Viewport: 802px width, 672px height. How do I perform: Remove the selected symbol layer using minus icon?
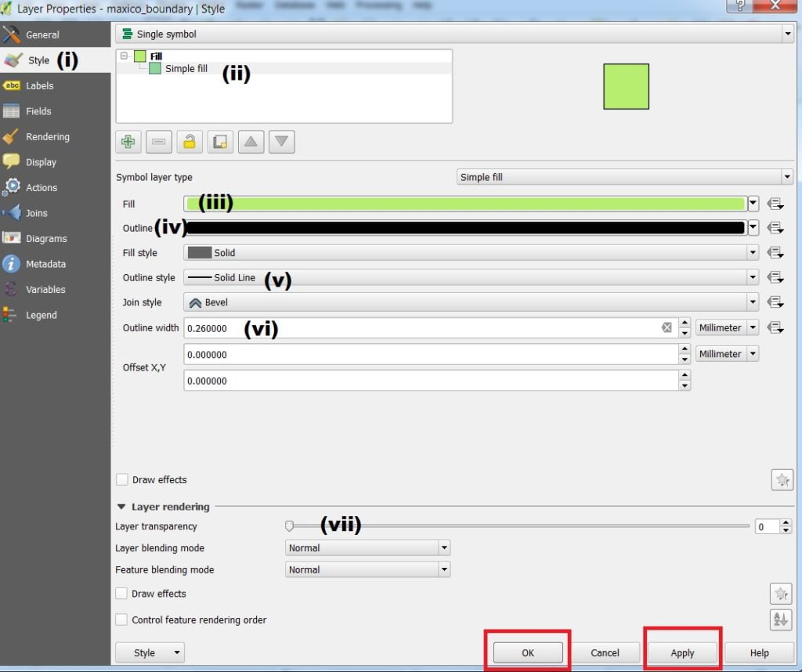click(x=158, y=142)
